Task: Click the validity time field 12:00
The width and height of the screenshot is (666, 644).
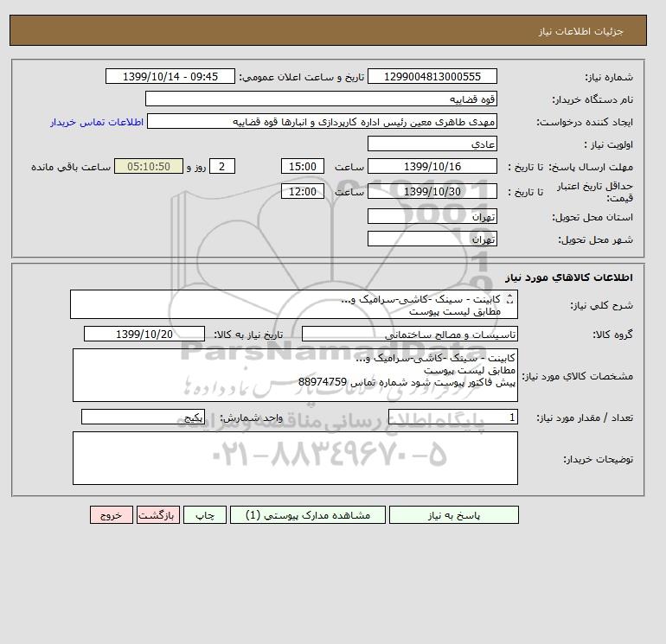Action: click(x=303, y=191)
